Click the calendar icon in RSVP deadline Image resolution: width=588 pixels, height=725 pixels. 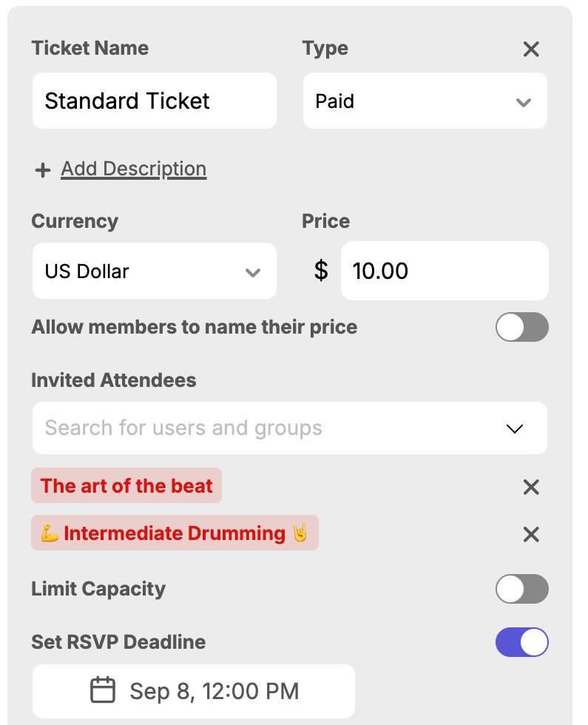[x=103, y=691]
